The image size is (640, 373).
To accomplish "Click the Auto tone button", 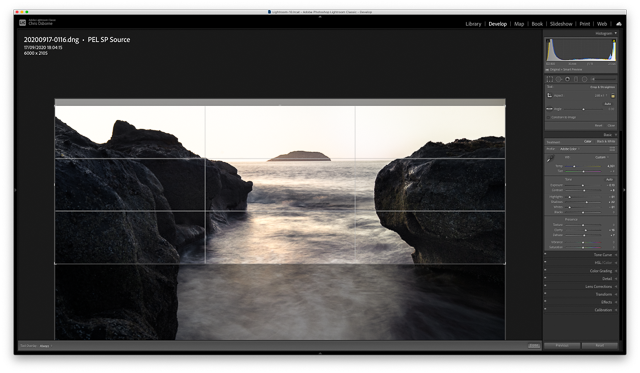I will (x=609, y=180).
